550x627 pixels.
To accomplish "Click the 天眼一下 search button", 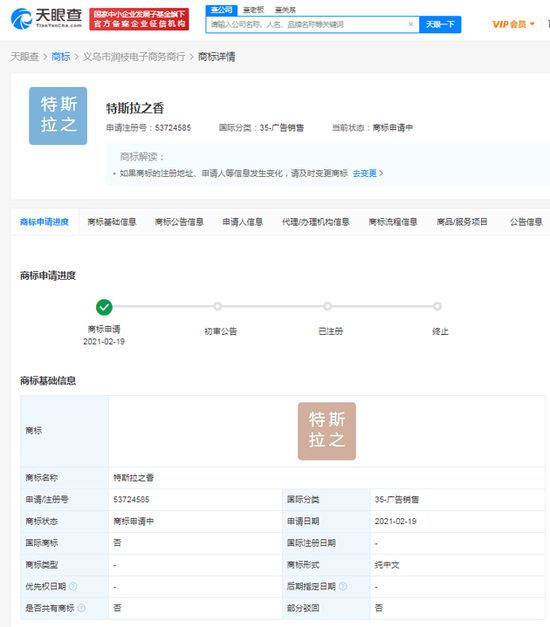I will [x=440, y=24].
